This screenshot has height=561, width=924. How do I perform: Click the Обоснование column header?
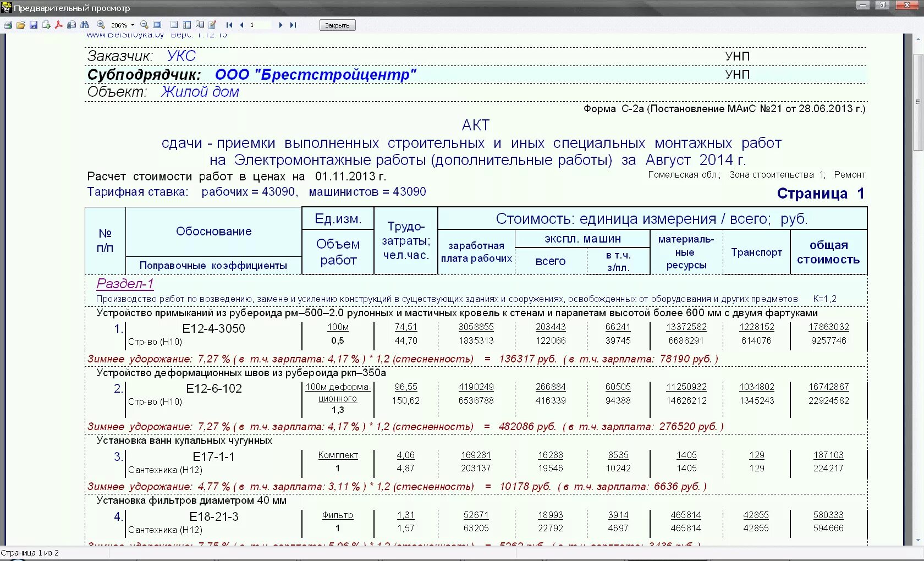213,232
